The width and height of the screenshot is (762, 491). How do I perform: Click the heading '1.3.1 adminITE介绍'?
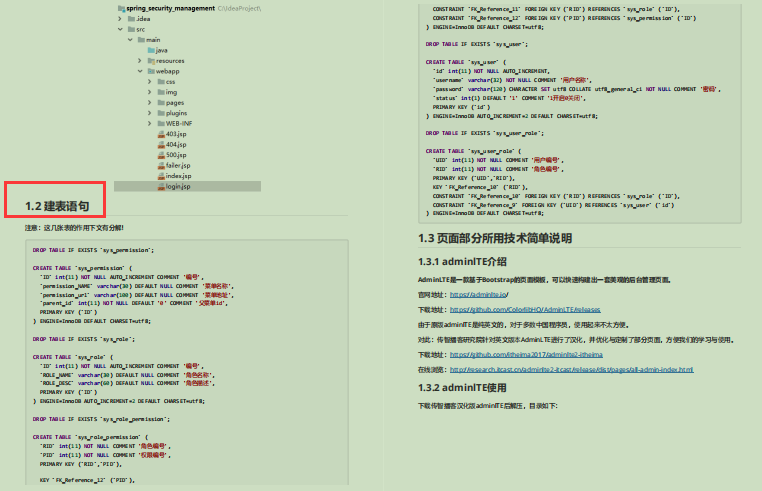462,262
